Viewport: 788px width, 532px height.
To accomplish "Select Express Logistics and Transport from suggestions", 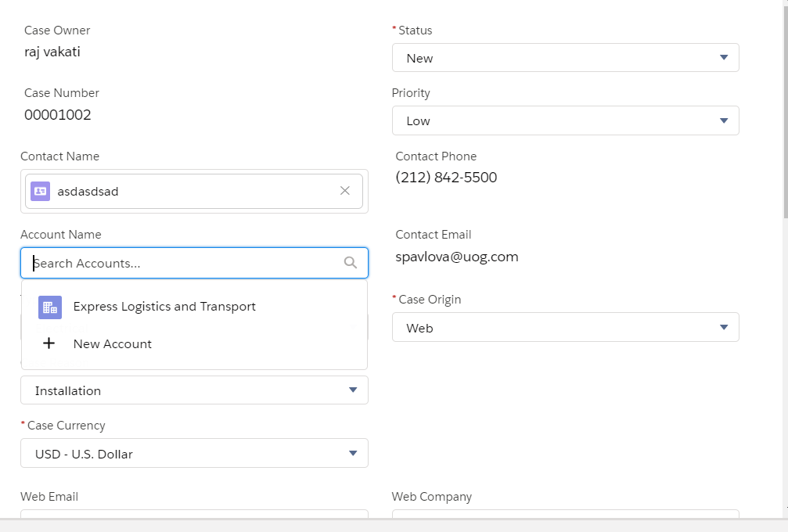I will (164, 307).
